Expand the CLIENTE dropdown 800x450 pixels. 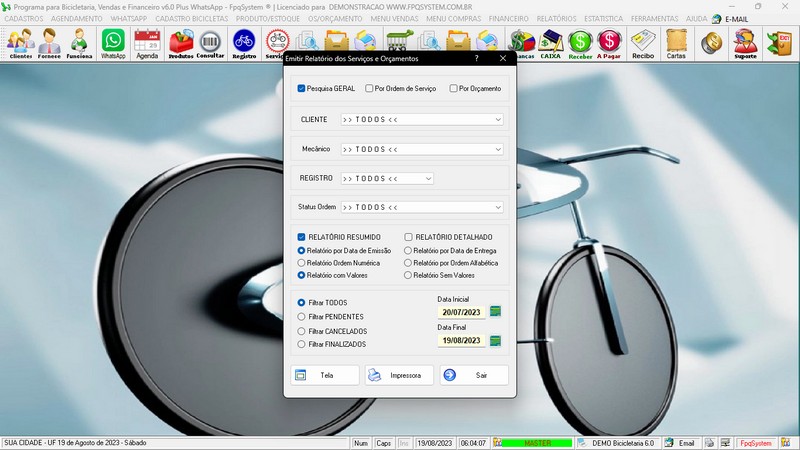497,119
